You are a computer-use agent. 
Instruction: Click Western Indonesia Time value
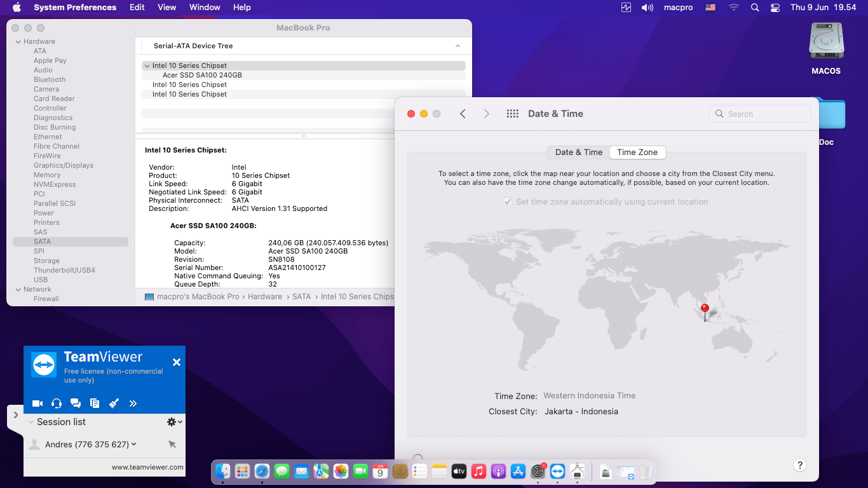click(590, 396)
